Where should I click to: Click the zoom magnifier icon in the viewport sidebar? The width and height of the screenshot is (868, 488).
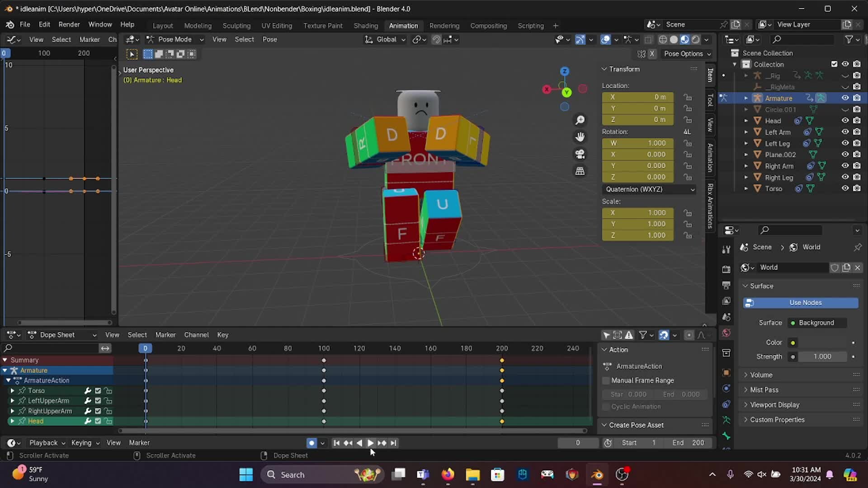tap(580, 120)
